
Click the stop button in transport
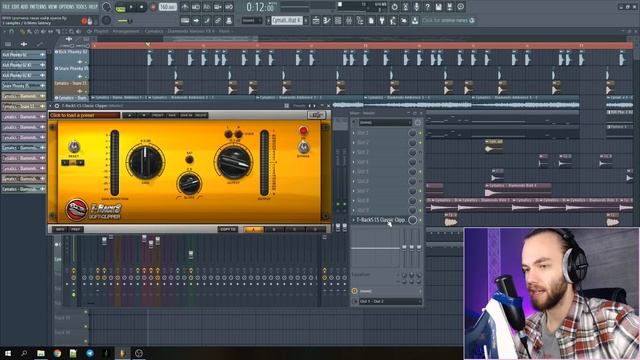click(142, 7)
